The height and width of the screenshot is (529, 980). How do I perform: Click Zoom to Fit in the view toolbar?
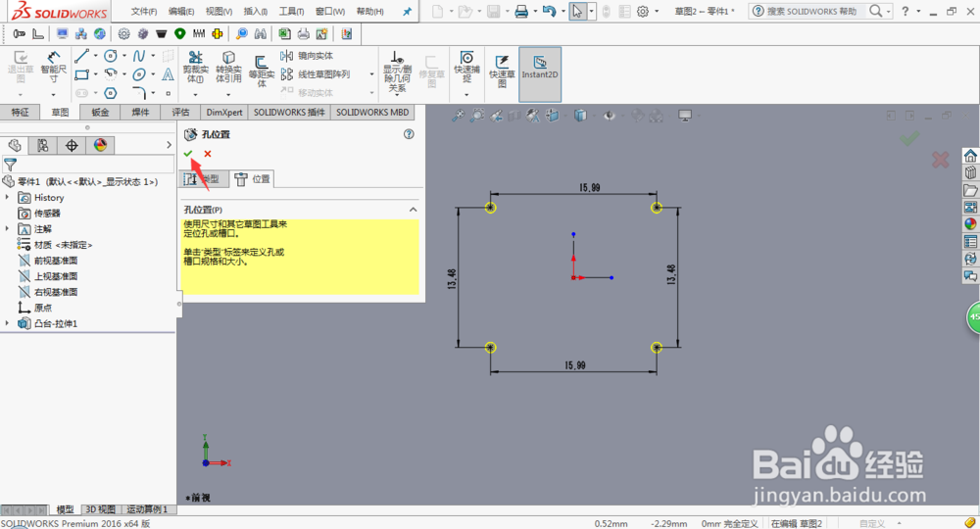(x=458, y=116)
